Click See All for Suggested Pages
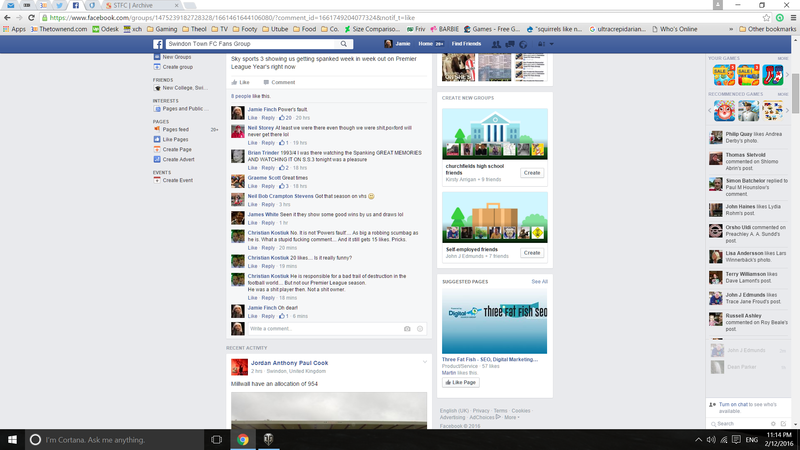 click(539, 282)
